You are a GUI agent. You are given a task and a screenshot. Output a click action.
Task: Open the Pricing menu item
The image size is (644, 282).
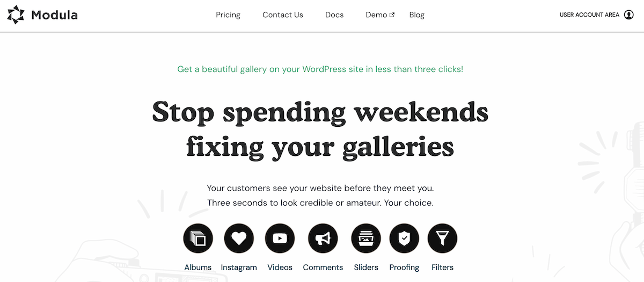228,15
